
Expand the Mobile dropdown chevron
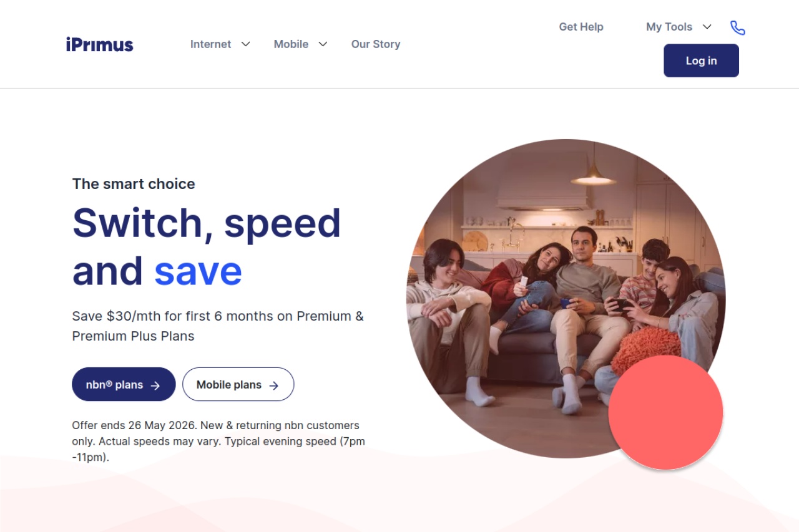click(x=323, y=44)
